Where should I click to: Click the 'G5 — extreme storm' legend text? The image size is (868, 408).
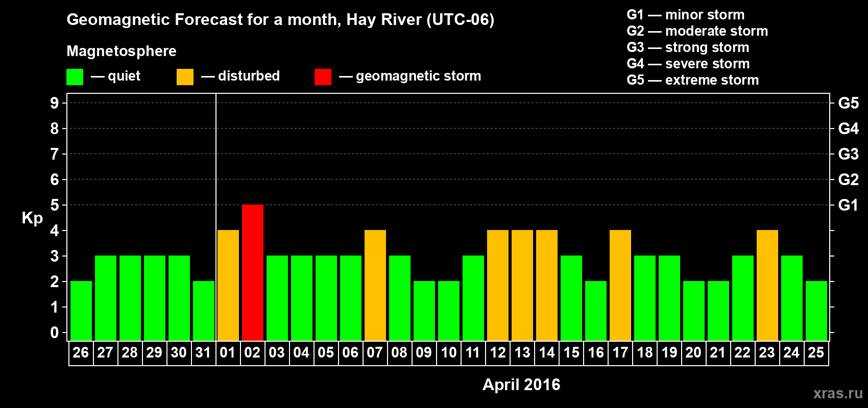pos(693,80)
